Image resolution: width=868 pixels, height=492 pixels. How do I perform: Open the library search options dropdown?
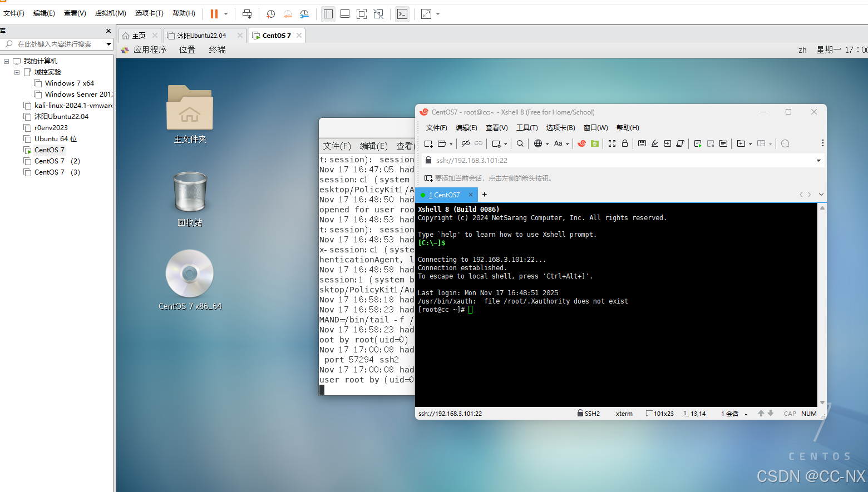click(108, 44)
